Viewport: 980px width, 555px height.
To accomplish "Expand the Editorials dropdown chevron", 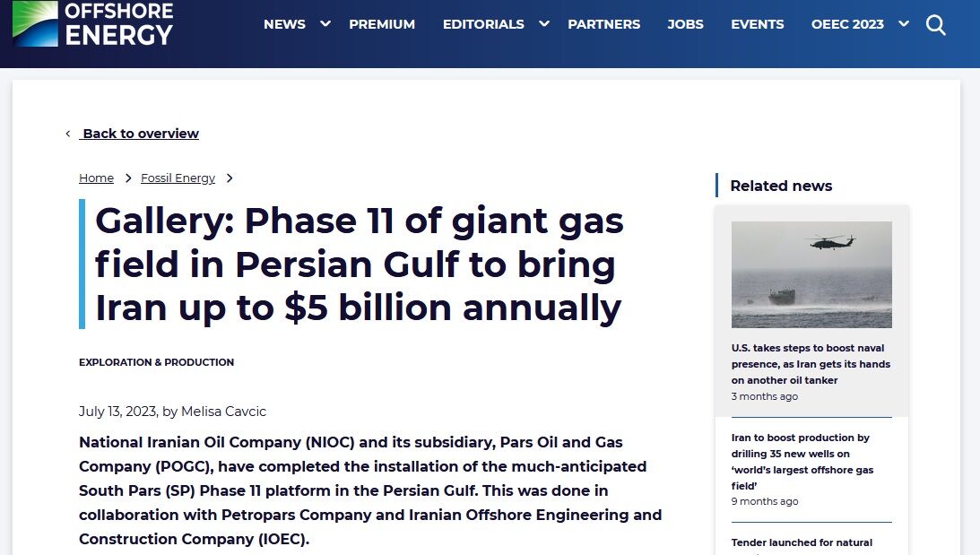I will (544, 24).
